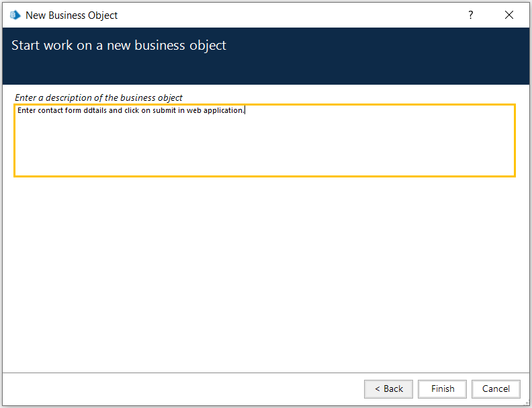Click the word "web" in description text
Viewport: 532px width, 408px height.
[194, 110]
